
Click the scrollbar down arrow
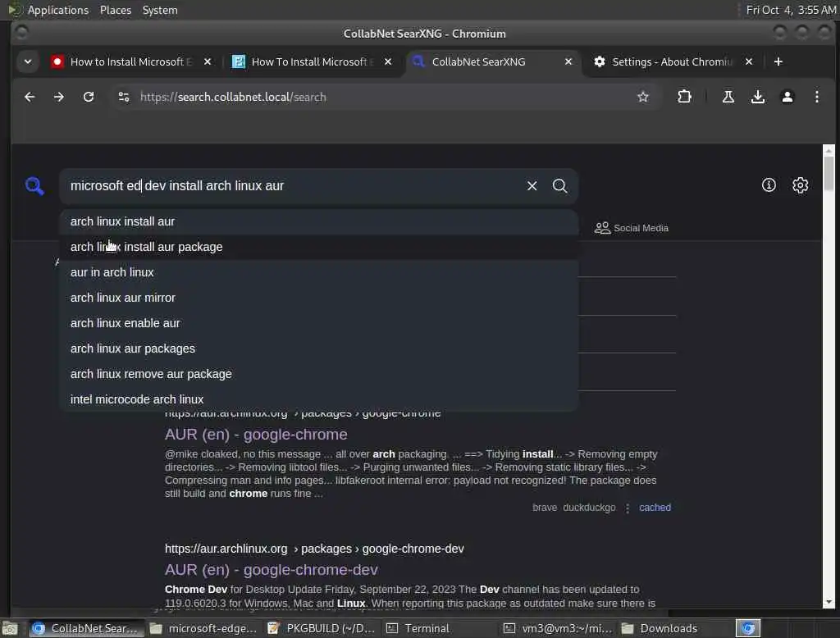coord(829,602)
